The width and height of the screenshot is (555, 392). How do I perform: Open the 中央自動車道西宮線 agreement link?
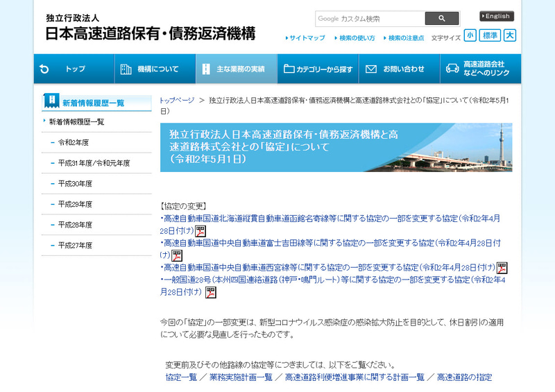[327, 267]
